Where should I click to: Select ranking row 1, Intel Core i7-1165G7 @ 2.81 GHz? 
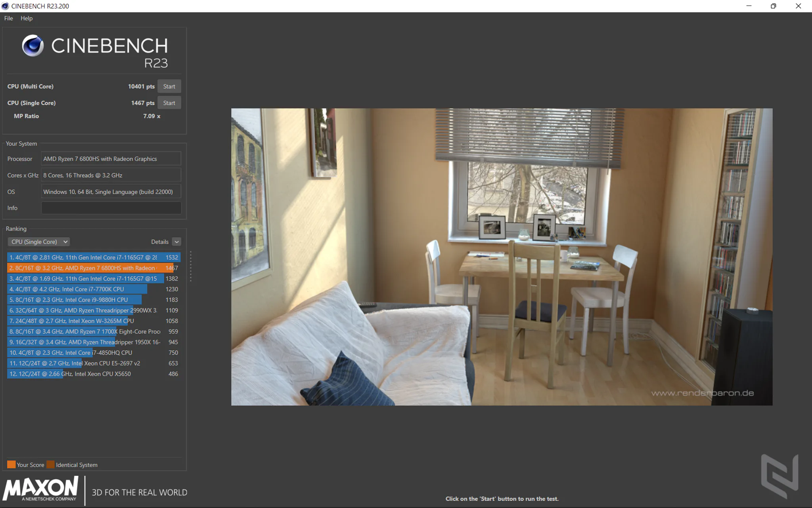pyautogui.click(x=94, y=257)
